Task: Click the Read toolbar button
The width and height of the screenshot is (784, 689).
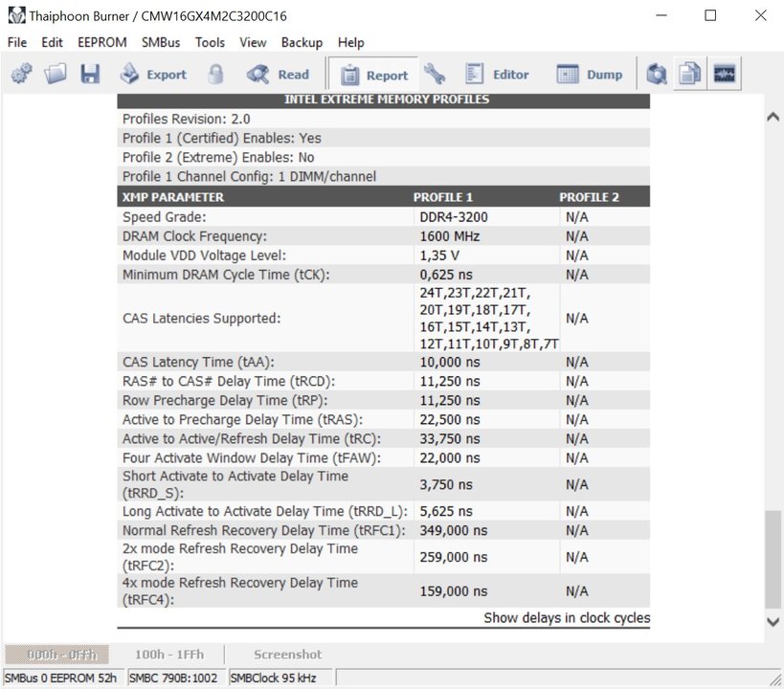Action: click(x=278, y=75)
